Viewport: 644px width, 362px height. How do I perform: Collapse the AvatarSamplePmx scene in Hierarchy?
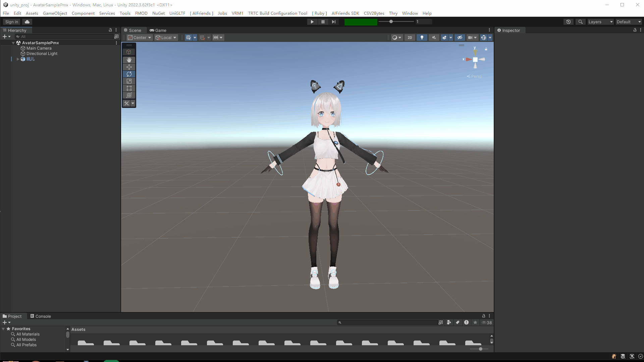click(x=13, y=43)
